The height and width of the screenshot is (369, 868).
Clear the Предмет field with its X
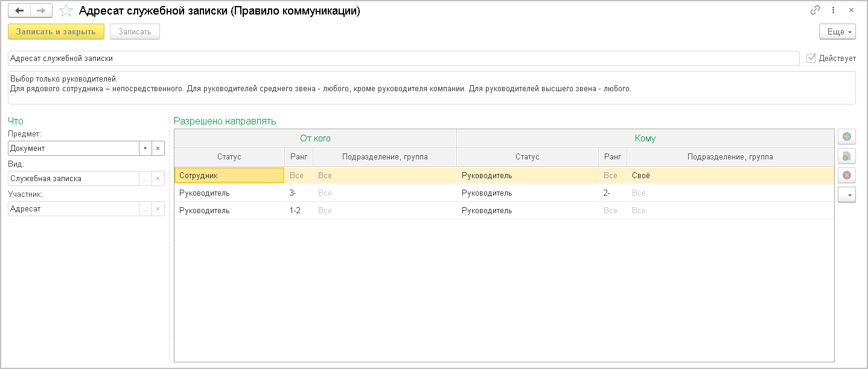coord(157,148)
